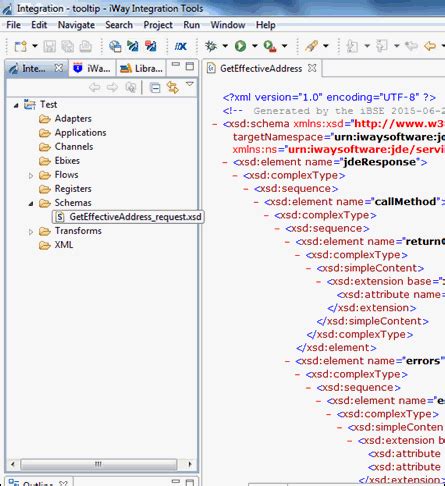Click the teal transform toolbar icon
The height and width of the screenshot is (486, 445).
click(133, 46)
